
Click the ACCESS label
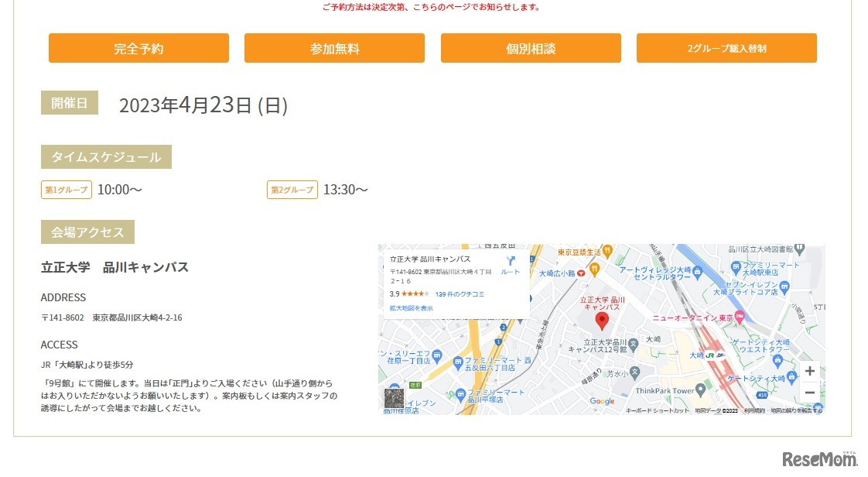pos(60,345)
